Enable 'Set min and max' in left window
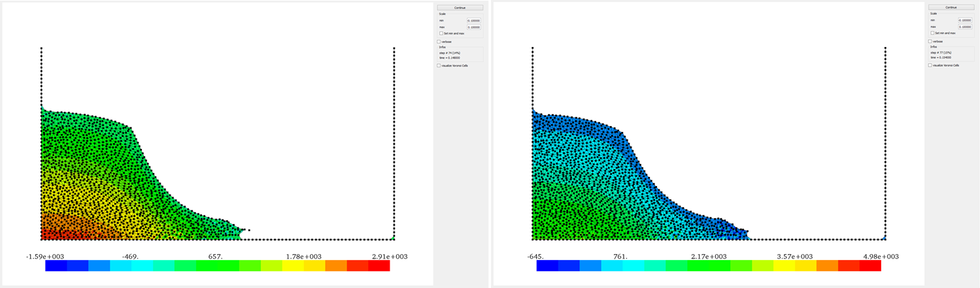This screenshot has width=980, height=288. 441,33
